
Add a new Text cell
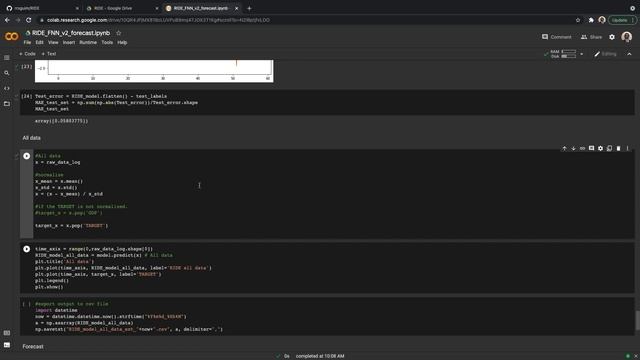click(49, 54)
